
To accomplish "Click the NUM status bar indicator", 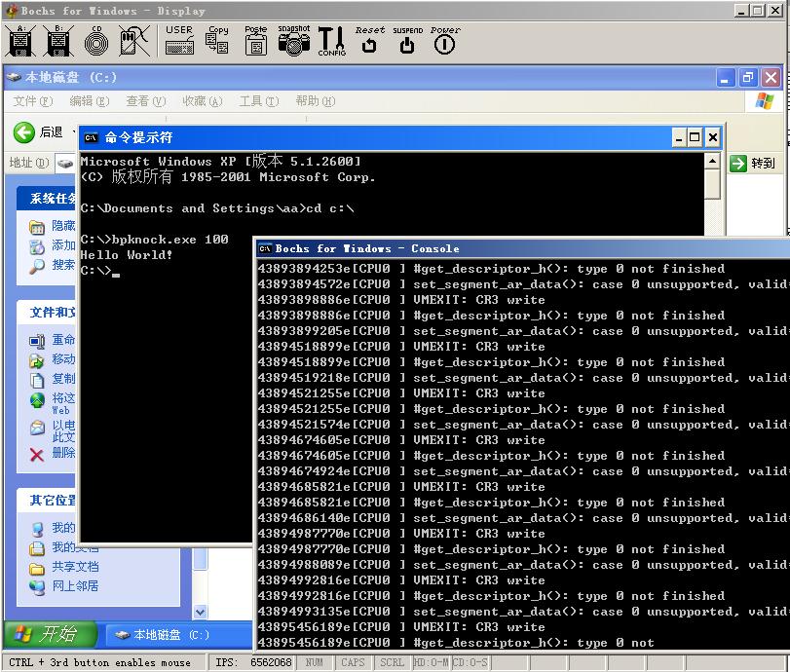I will tap(314, 662).
